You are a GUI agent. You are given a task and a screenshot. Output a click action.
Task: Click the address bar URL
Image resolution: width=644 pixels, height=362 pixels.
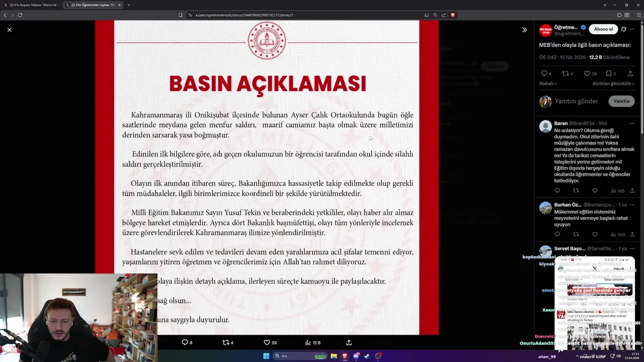tap(244, 15)
